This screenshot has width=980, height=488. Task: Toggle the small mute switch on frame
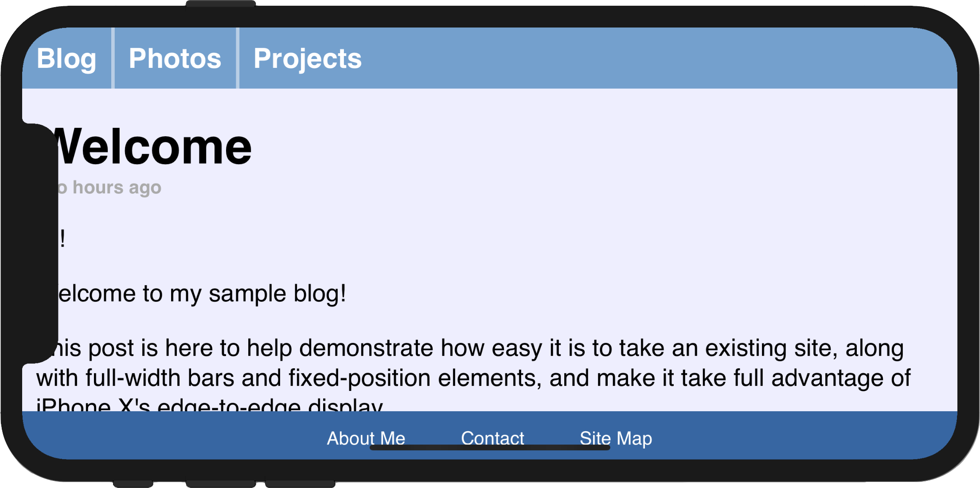click(133, 484)
